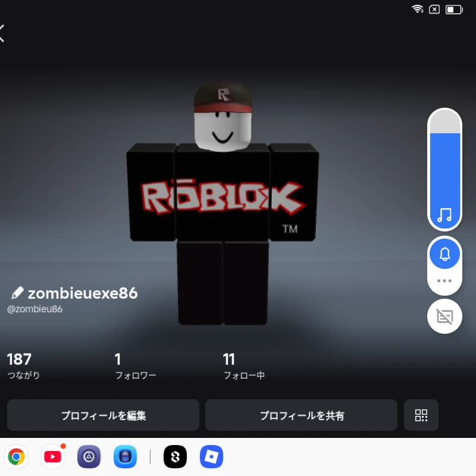Click the プロフィールを共有 button

pyautogui.click(x=302, y=415)
